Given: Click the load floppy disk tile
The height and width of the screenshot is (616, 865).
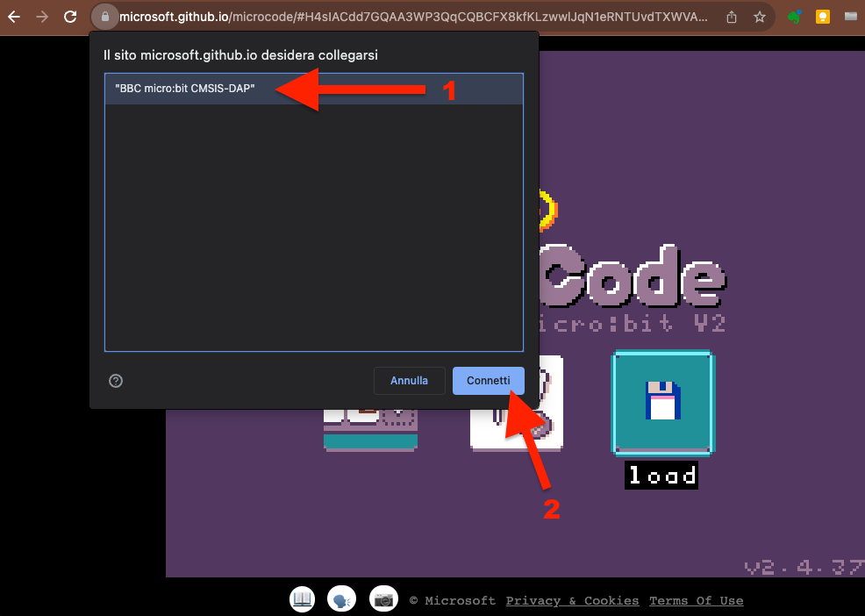Looking at the screenshot, I should (x=663, y=402).
